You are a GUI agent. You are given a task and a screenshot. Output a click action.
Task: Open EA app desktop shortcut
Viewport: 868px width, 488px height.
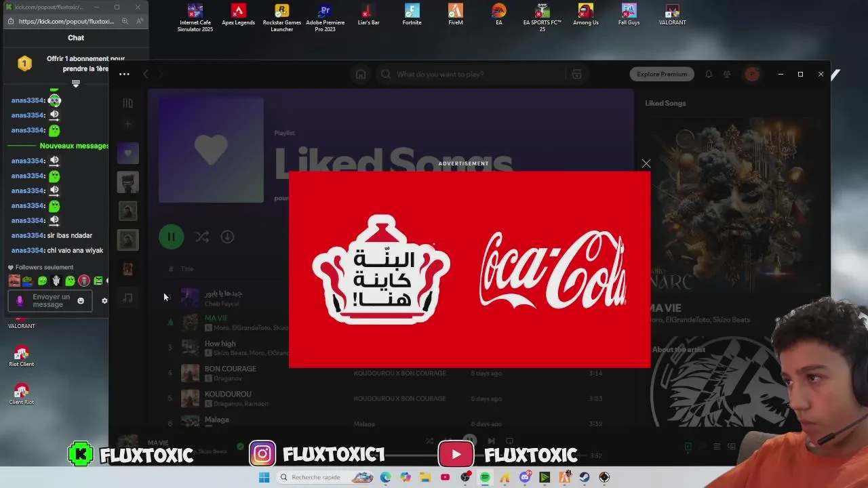coord(499,15)
